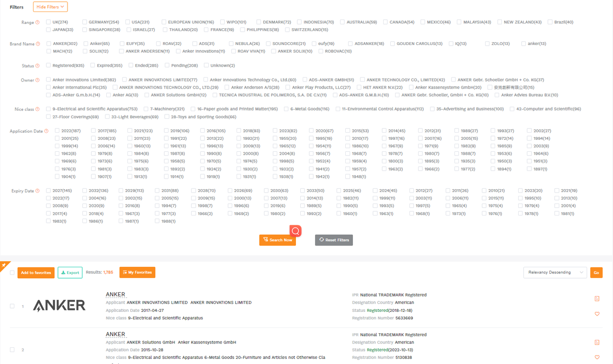Image resolution: width=613 pixels, height=364 pixels.
Task: Check the Unknown(2) status filter
Action: (206, 65)
